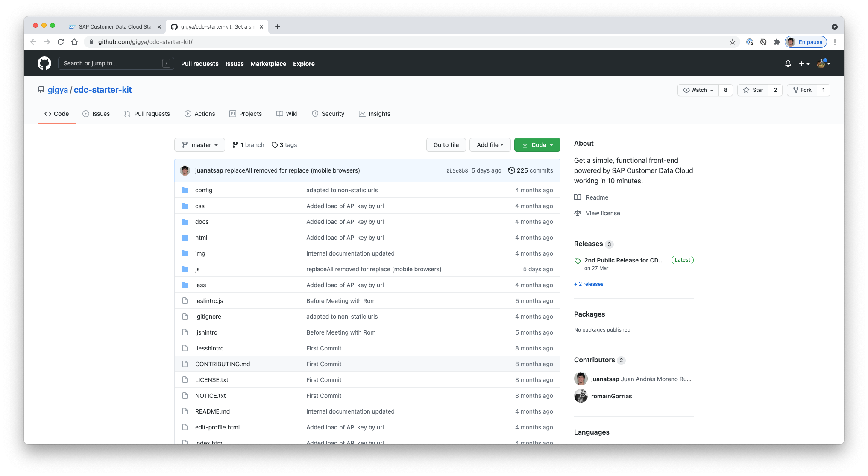Image resolution: width=868 pixels, height=476 pixels.
Task: Click the .eslintrc.js file icon
Action: point(185,301)
